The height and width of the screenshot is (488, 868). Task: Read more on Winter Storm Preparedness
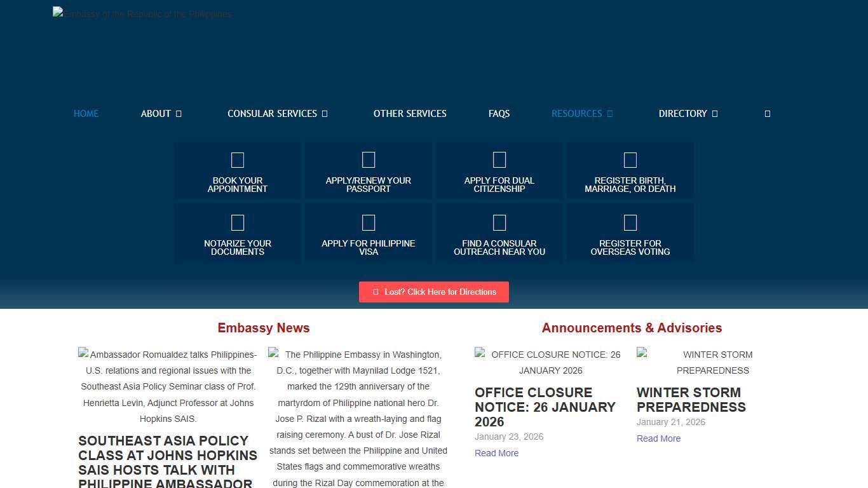[x=658, y=438]
